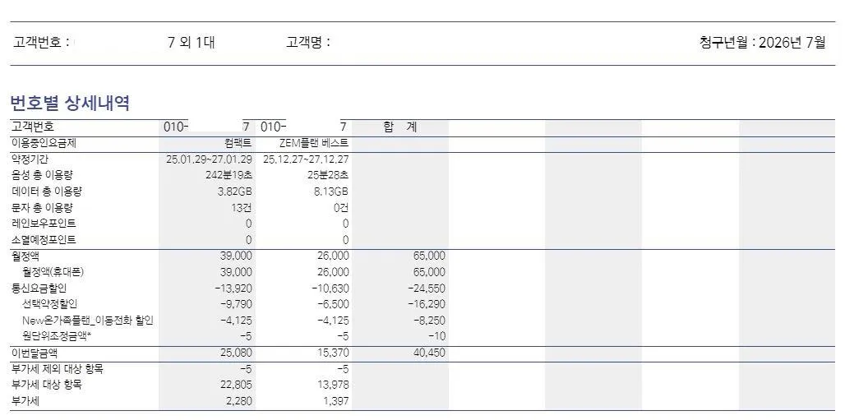Image resolution: width=868 pixels, height=420 pixels.
Task: Select the 컴팩트 plan name cell
Action: tap(238, 143)
